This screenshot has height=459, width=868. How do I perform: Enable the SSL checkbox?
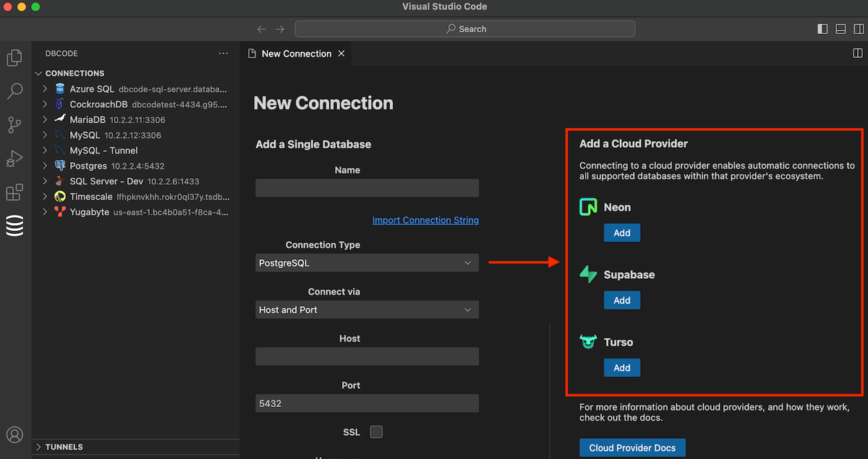pyautogui.click(x=376, y=431)
